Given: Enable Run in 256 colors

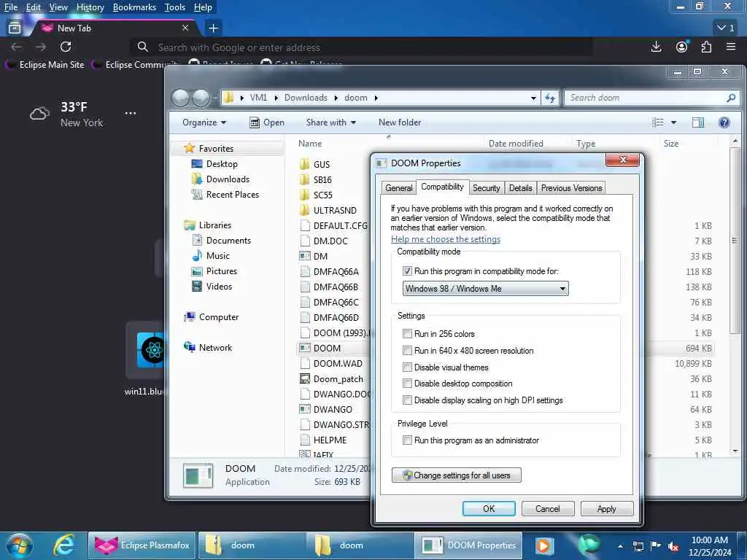Looking at the screenshot, I should click(407, 333).
